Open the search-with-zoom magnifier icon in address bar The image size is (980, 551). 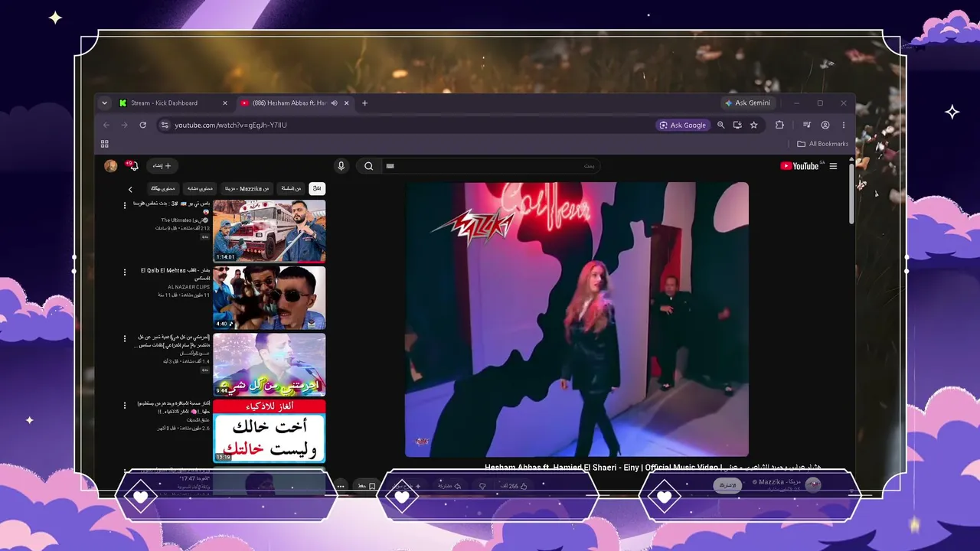[x=720, y=125]
